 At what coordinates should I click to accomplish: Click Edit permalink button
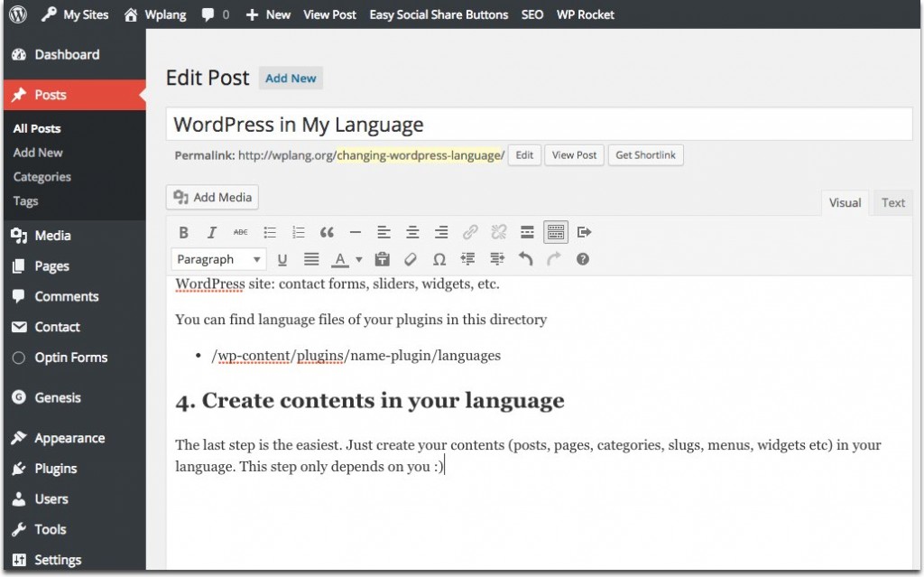[524, 155]
